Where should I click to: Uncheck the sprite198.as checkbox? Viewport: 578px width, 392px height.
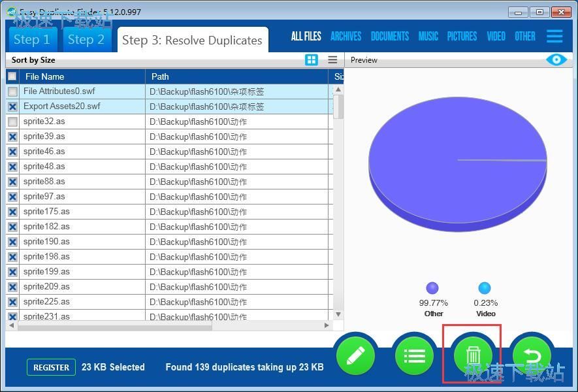(12, 257)
